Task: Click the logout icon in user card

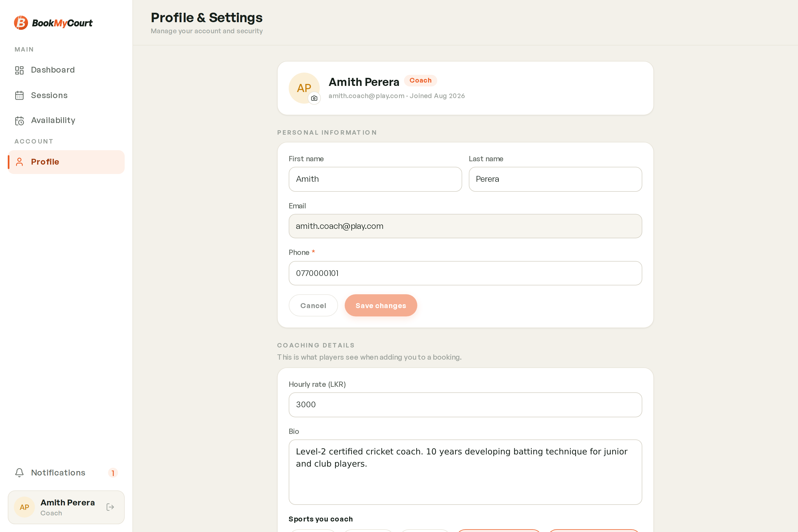Action: [110, 507]
